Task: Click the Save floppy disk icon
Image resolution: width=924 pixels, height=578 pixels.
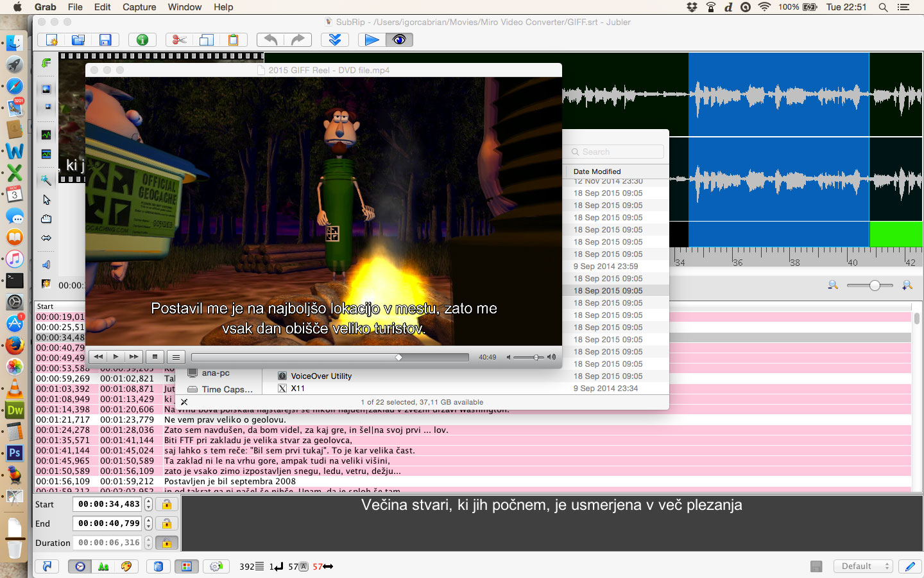Action: [105, 40]
